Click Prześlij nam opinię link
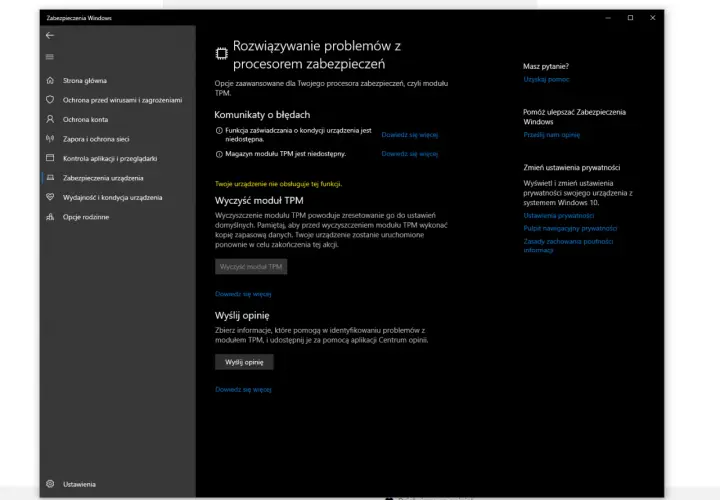 tap(551, 135)
